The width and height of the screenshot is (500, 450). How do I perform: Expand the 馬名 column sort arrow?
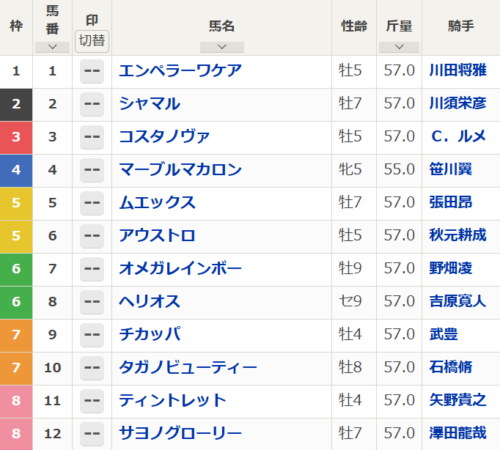click(x=222, y=47)
